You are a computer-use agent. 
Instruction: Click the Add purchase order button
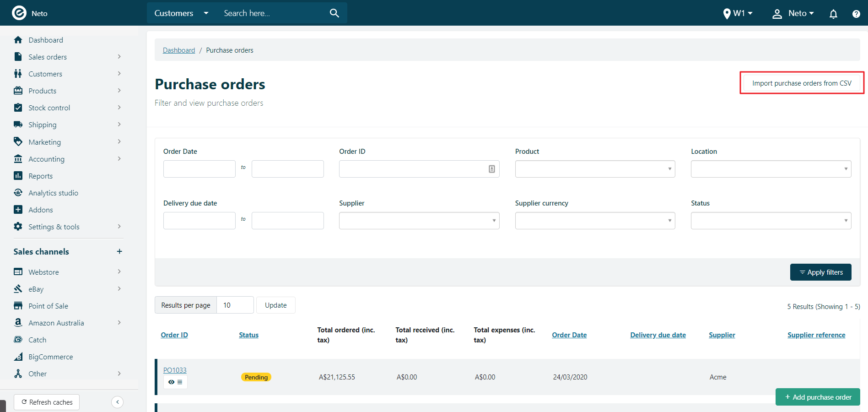818,397
